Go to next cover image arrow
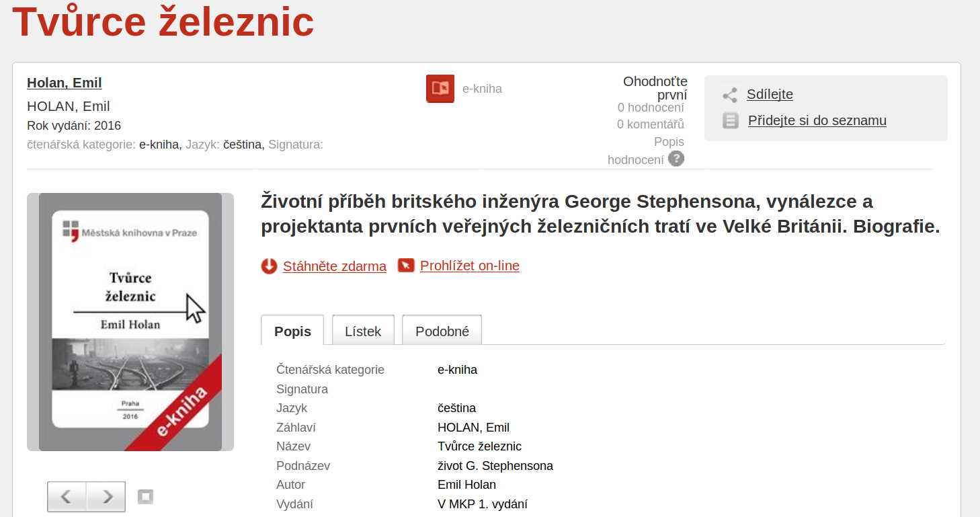Screen dimensions: 980x517 click(106, 497)
